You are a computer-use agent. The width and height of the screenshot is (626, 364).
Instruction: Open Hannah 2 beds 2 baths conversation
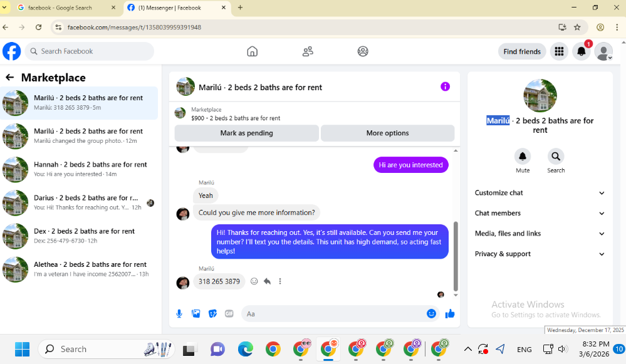[x=79, y=169]
